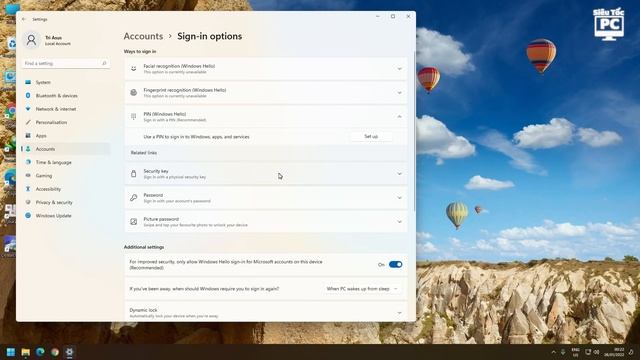Click the Fingerprint recognition icon
This screenshot has width=640, height=360.
133,93
